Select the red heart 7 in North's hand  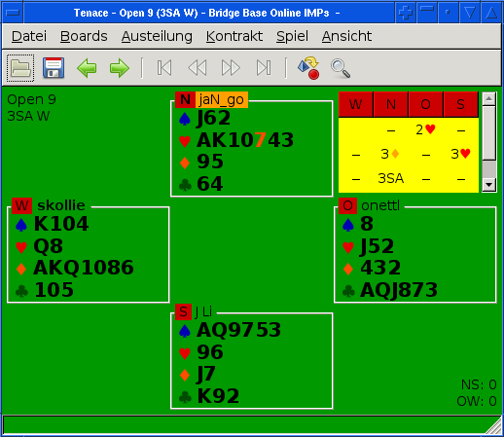pos(260,140)
